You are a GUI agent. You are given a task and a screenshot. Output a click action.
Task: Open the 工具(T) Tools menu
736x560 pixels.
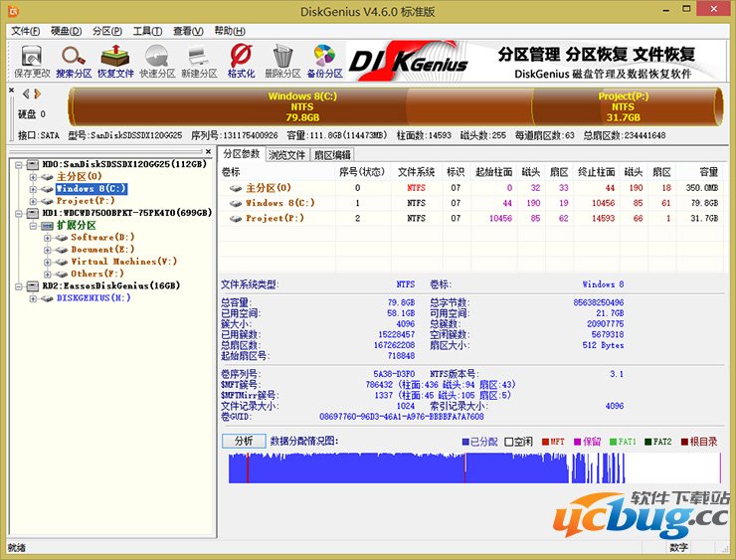point(147,31)
